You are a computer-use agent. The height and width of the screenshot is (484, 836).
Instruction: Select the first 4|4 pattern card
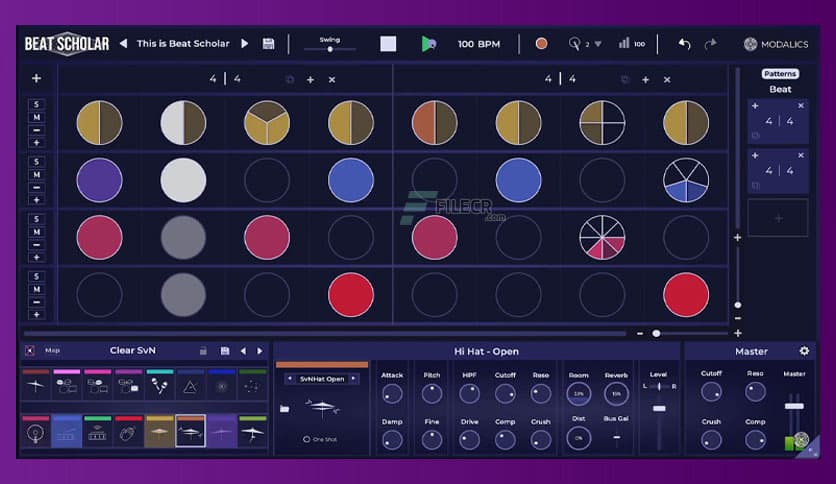pyautogui.click(x=778, y=122)
